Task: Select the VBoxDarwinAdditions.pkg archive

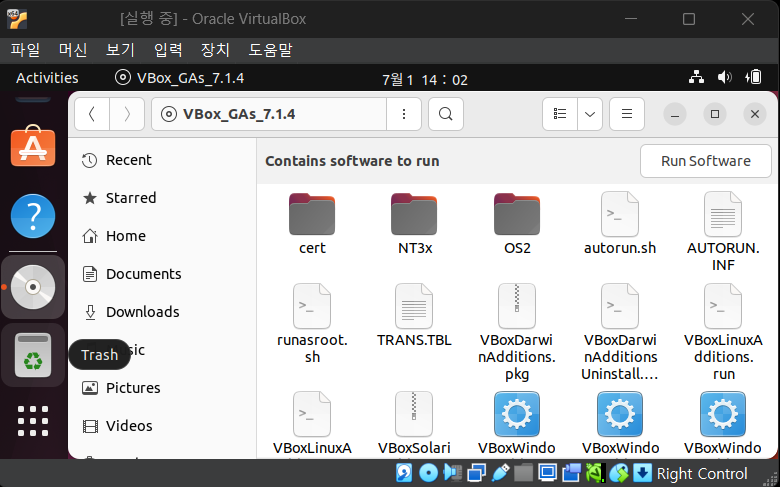Action: (517, 332)
